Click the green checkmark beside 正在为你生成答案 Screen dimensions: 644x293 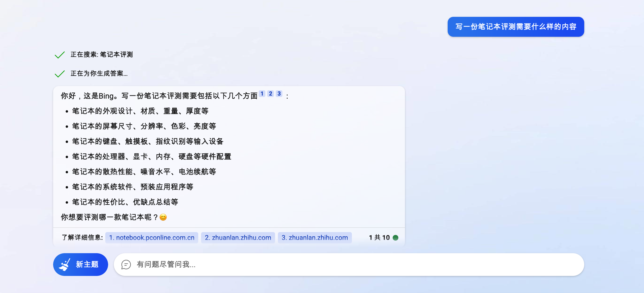click(x=59, y=74)
